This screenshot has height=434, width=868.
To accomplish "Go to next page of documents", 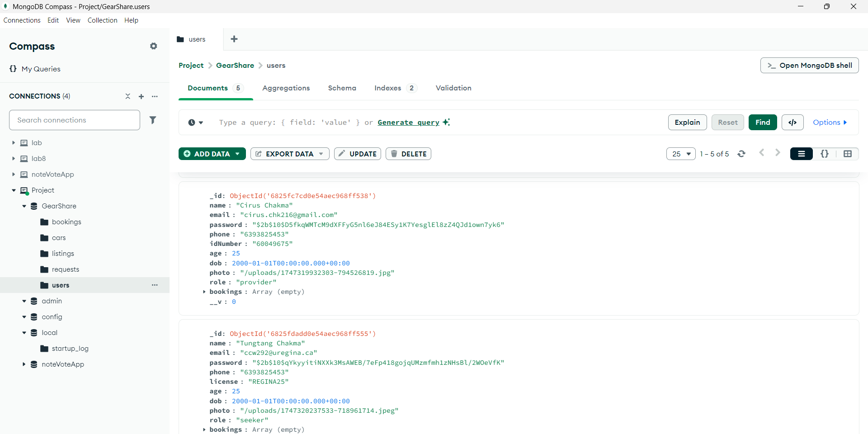I will 778,153.
